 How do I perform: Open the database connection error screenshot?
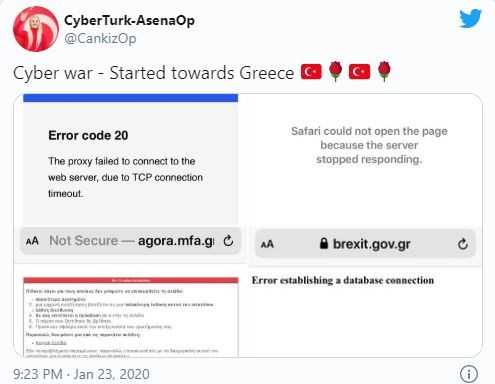pos(366,312)
